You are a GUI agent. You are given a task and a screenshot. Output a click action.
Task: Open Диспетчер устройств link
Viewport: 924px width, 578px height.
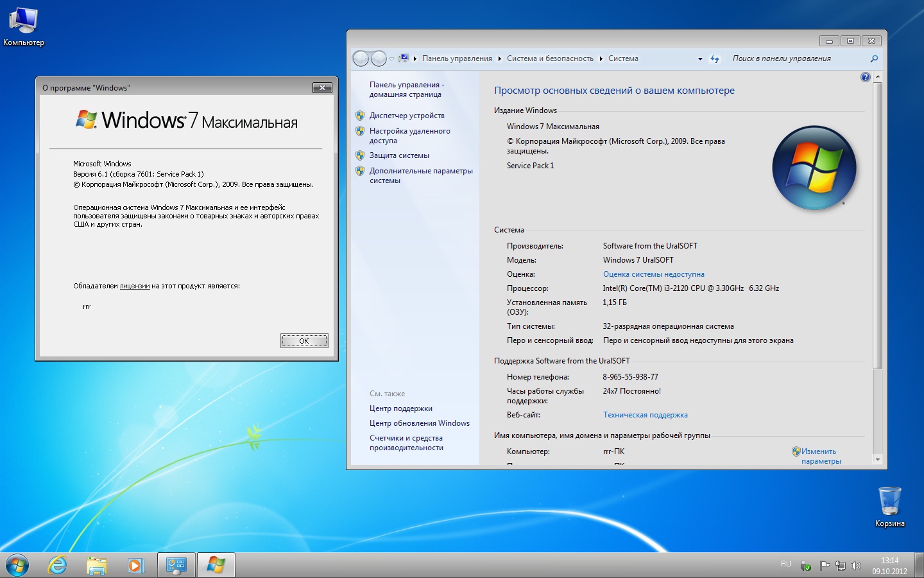[407, 116]
